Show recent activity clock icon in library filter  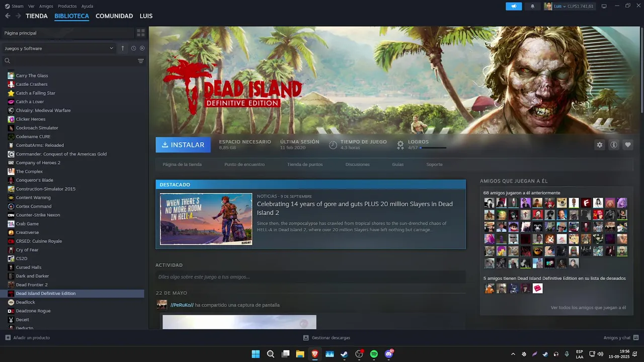tap(133, 48)
